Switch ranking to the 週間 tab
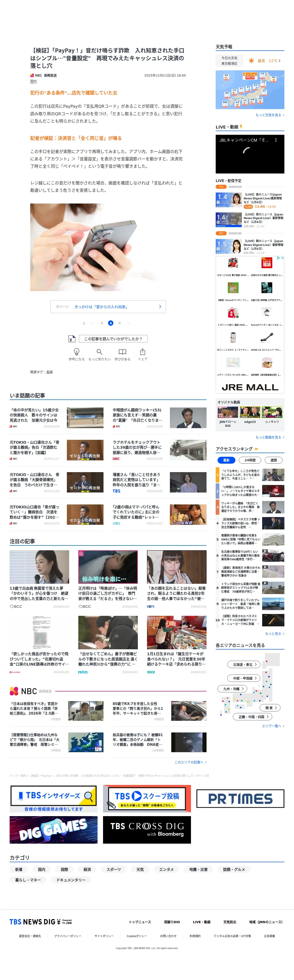This screenshot has height=980, width=294. coord(273,460)
